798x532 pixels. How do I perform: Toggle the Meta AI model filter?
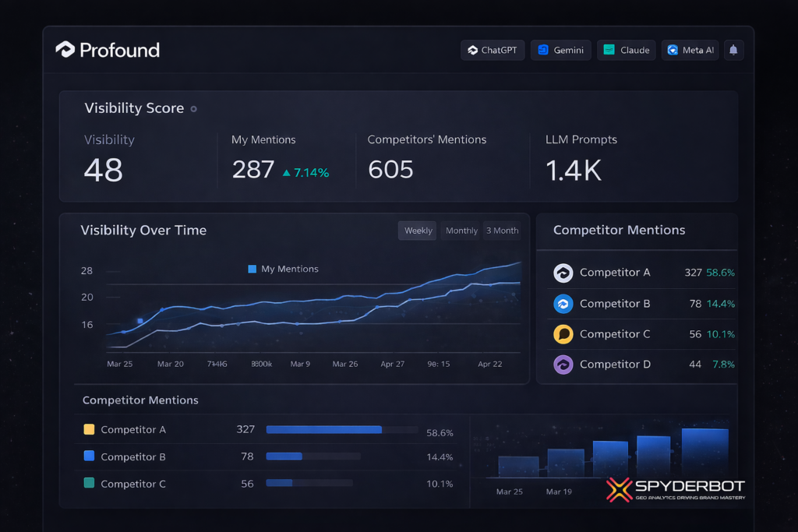[690, 50]
